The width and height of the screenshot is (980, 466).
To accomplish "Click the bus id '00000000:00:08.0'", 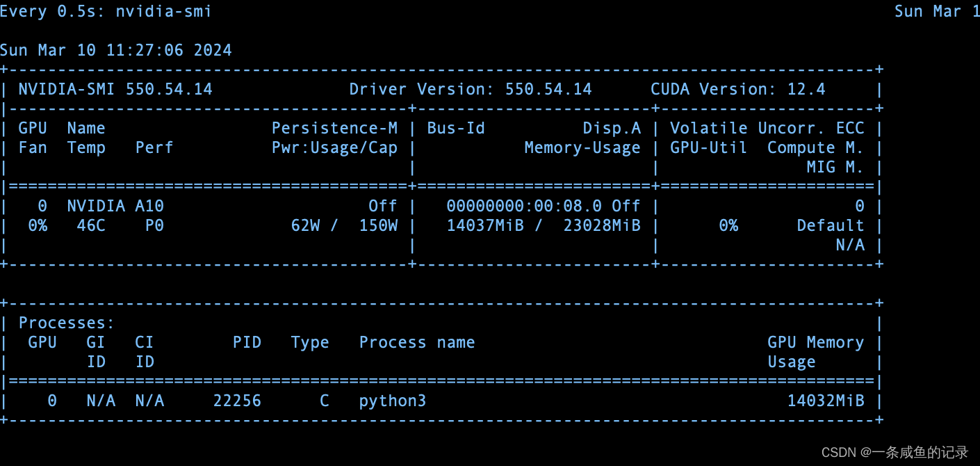I will pos(524,206).
